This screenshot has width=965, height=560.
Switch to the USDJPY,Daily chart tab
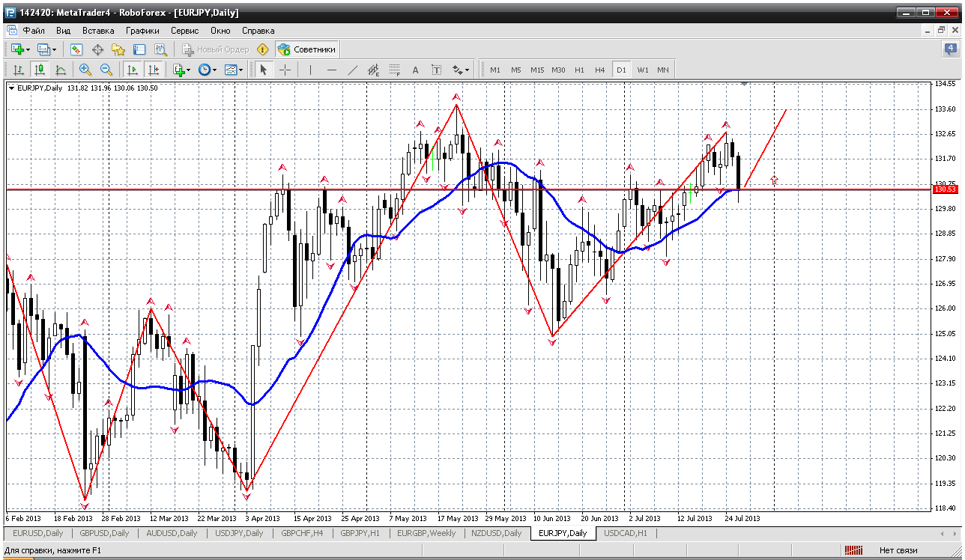pos(238,533)
